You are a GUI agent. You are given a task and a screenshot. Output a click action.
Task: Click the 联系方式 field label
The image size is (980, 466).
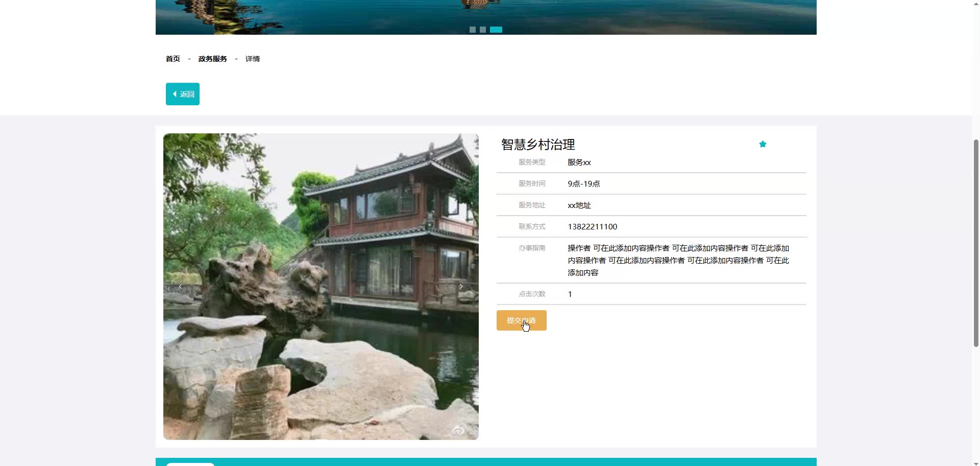[532, 227]
